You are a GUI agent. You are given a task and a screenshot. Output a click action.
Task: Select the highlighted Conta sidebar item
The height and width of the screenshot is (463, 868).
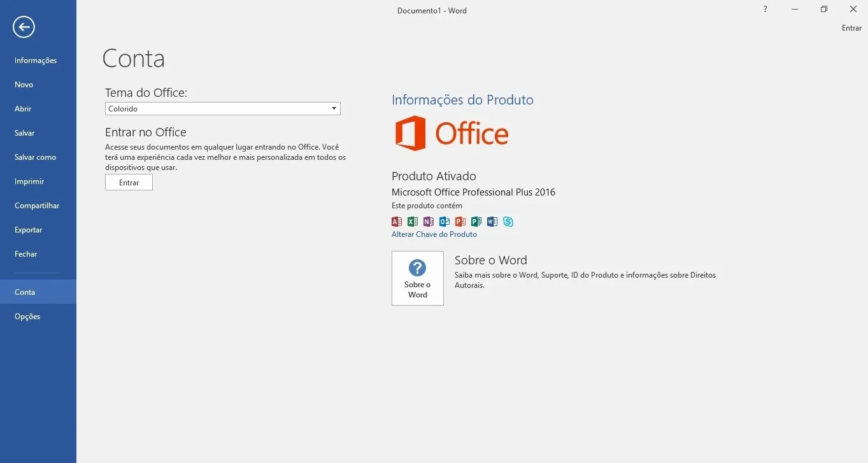38,292
